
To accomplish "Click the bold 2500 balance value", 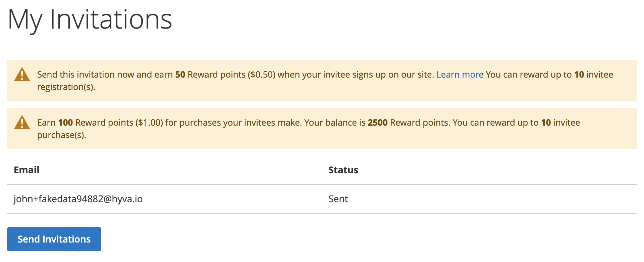I will click(x=378, y=123).
